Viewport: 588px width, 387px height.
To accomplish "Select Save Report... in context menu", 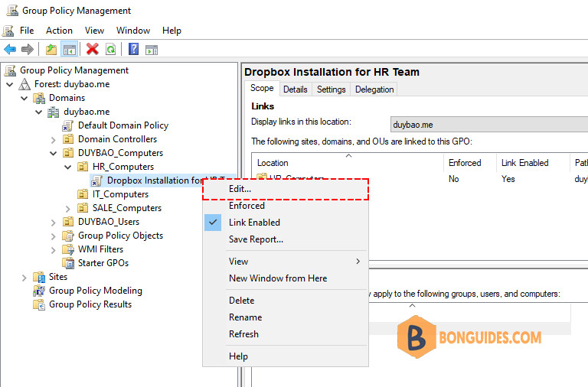I will (x=286, y=239).
